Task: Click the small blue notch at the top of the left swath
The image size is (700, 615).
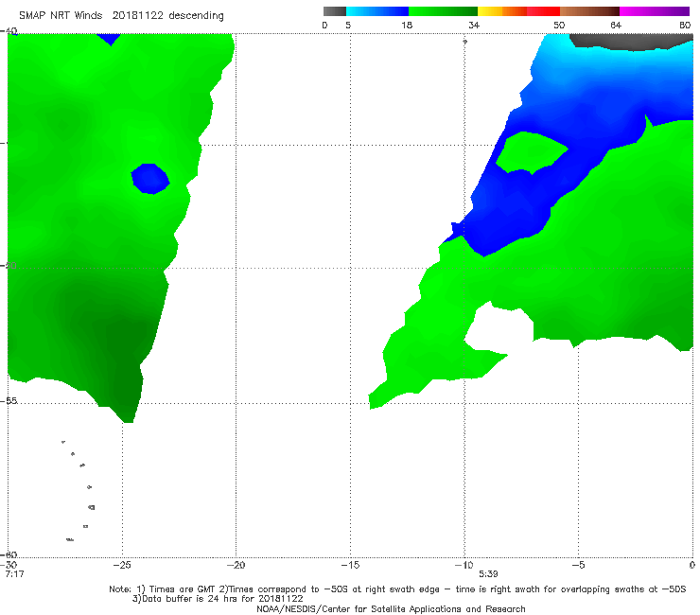Action: coord(109,39)
